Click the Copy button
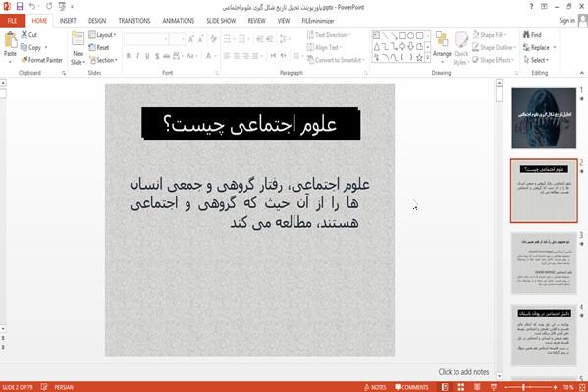This screenshot has height=392, width=588. (x=31, y=48)
